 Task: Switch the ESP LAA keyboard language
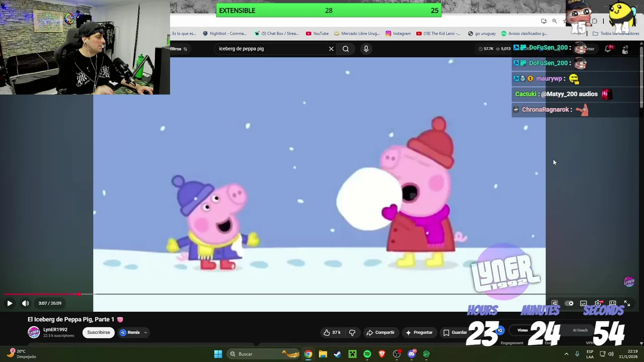pos(590,354)
